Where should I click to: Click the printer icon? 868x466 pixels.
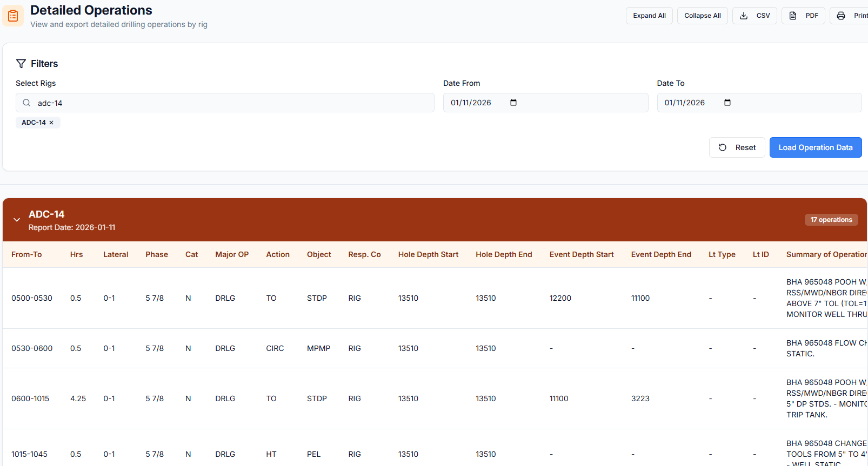tap(841, 16)
